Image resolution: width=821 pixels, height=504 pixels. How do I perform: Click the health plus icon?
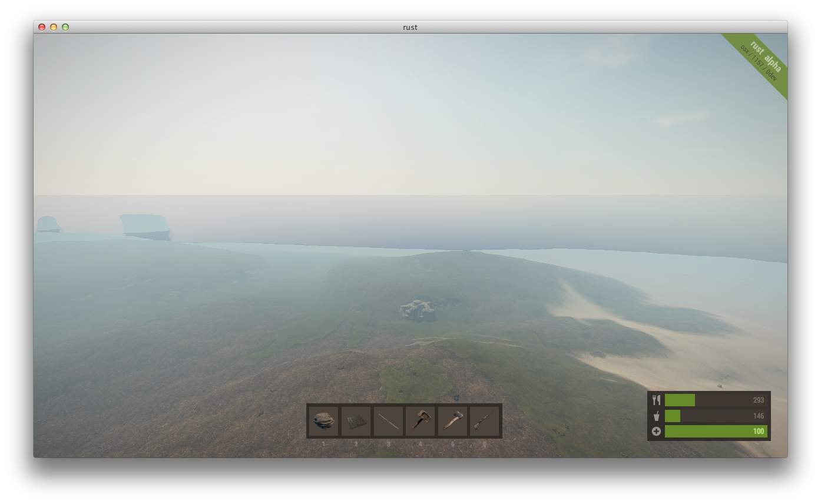656,432
